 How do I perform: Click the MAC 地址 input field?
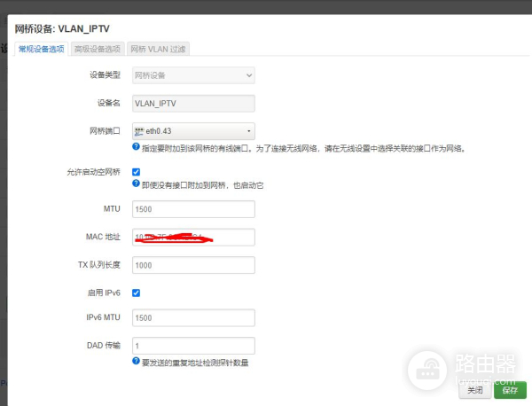pyautogui.click(x=193, y=237)
